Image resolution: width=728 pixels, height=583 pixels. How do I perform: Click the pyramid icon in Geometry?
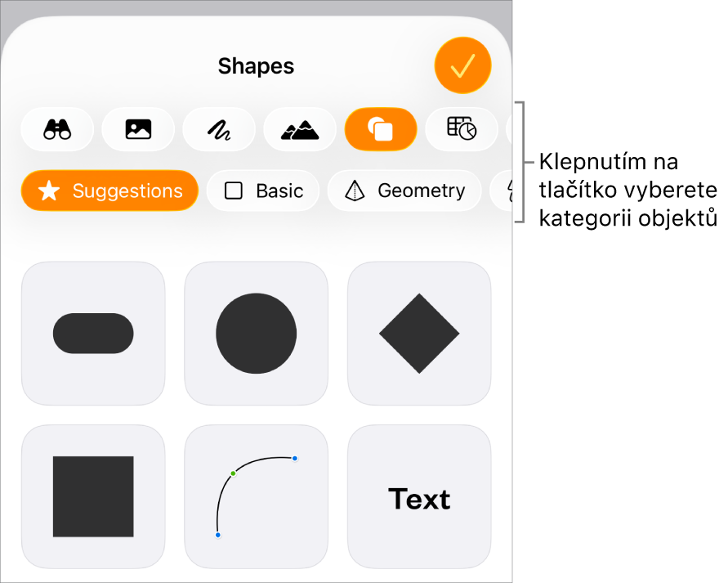[x=355, y=191]
